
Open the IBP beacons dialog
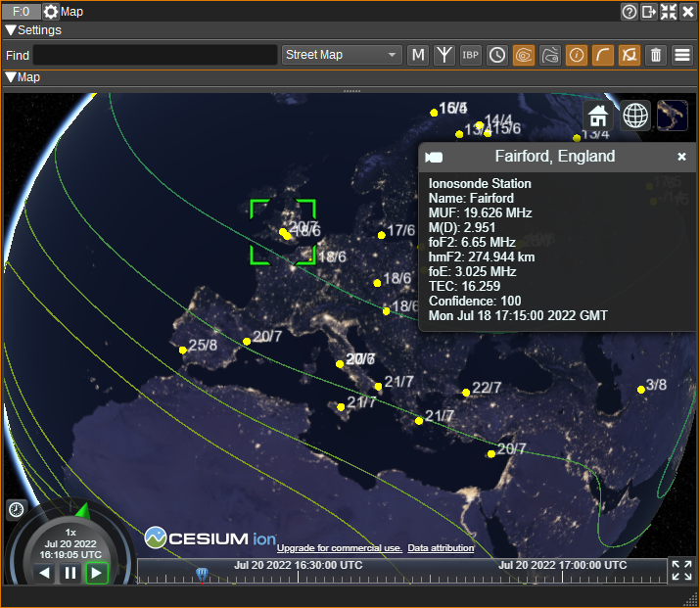click(x=471, y=55)
